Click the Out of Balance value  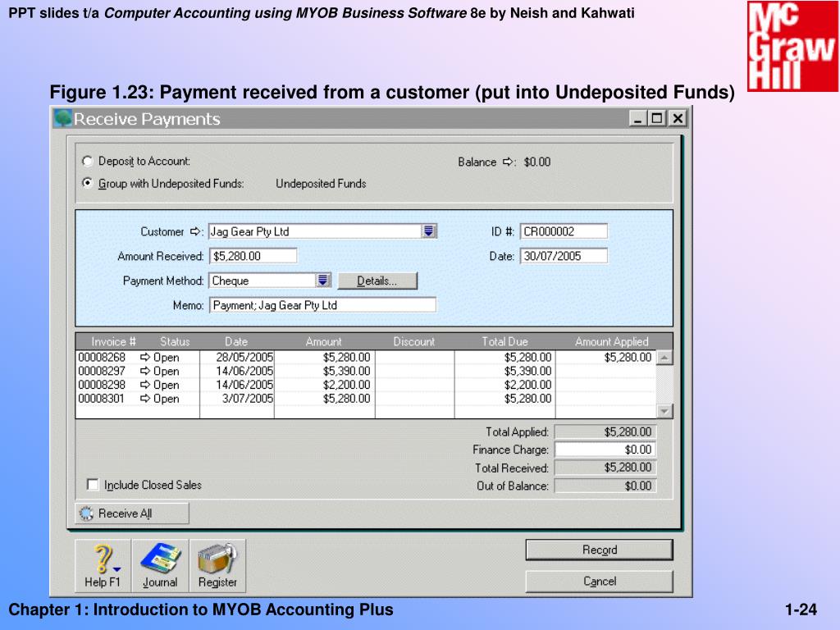tap(605, 486)
